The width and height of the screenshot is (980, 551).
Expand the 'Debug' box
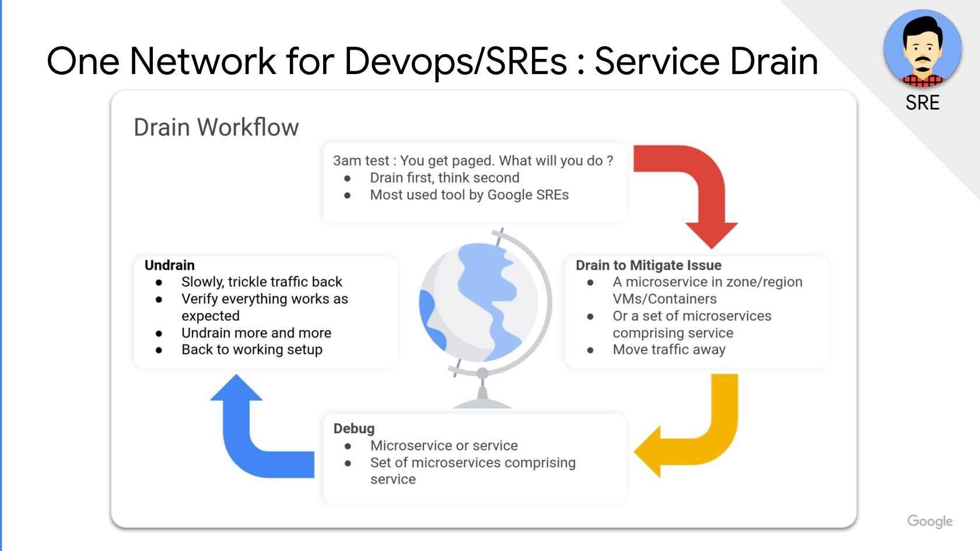coord(475,458)
